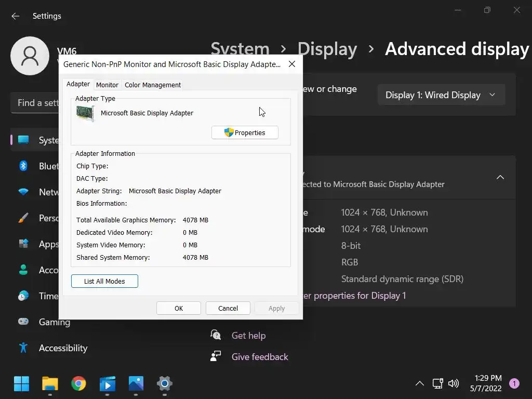The height and width of the screenshot is (399, 532).
Task: Click the 8-bit bit depth value
Action: point(351,246)
